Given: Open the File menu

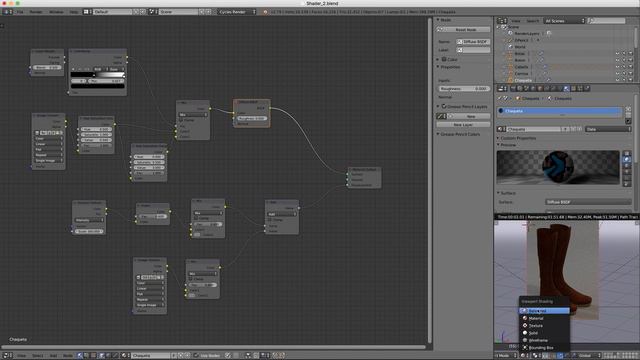Looking at the screenshot, I should 20,12.
